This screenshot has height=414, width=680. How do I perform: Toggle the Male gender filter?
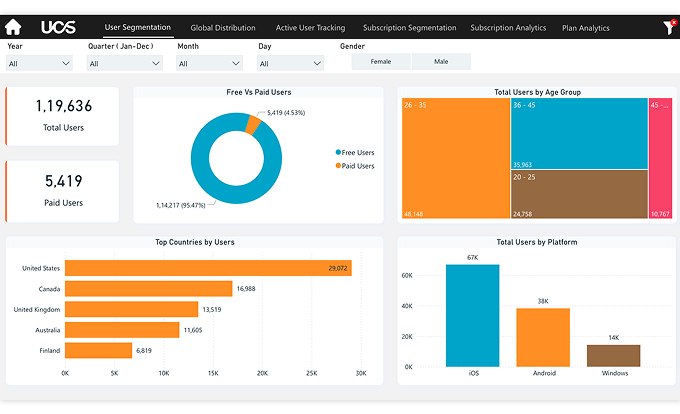coord(441,61)
